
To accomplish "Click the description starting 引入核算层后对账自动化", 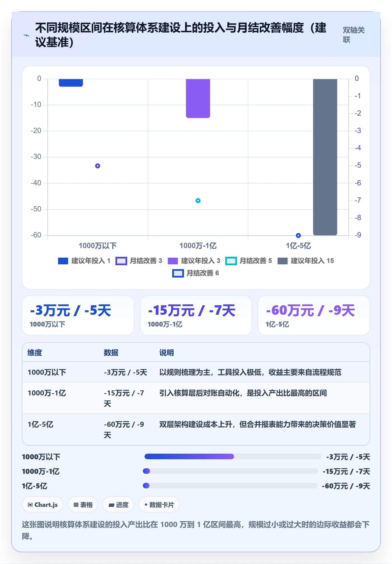I will (243, 393).
